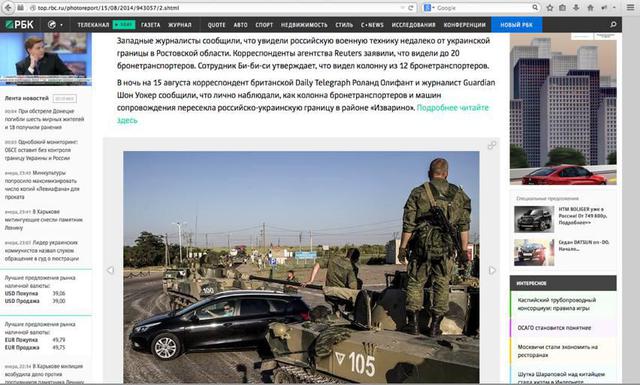This screenshot has width=640, height=385.
Task: Open the Авто section
Action: [x=241, y=25]
